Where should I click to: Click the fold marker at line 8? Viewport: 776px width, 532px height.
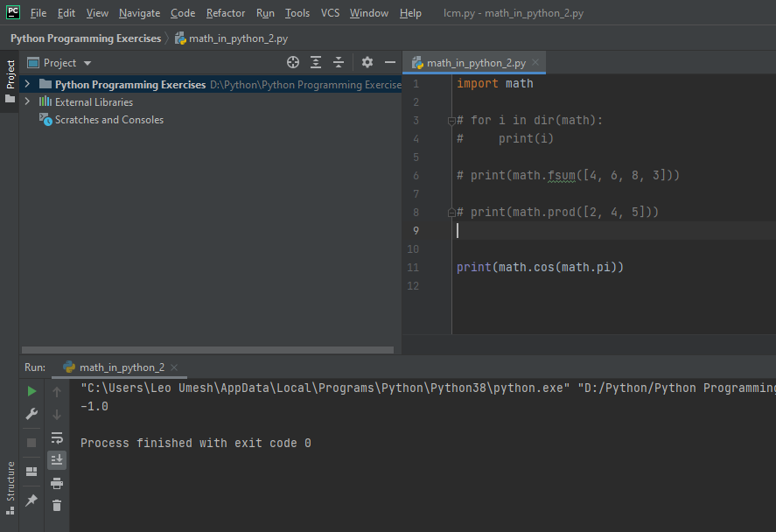451,213
